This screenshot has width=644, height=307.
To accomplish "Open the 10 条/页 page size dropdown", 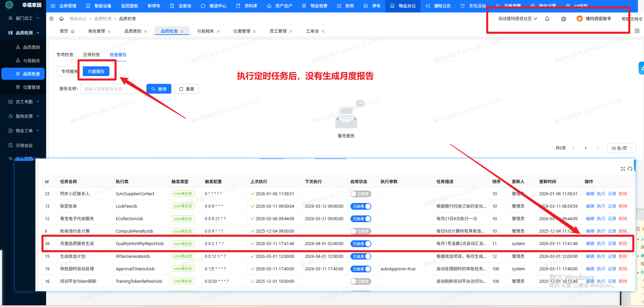I will (621, 148).
